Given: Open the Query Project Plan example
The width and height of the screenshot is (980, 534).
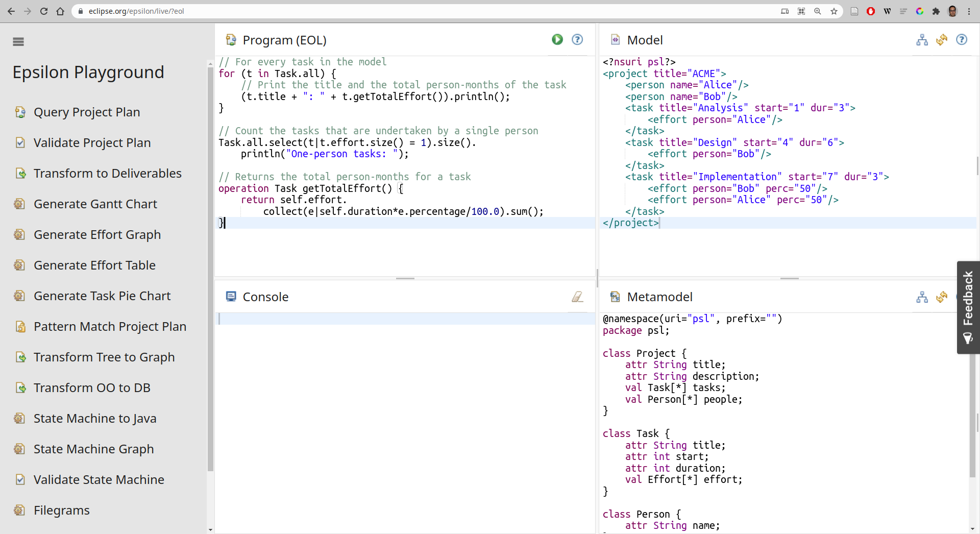Looking at the screenshot, I should coord(86,112).
